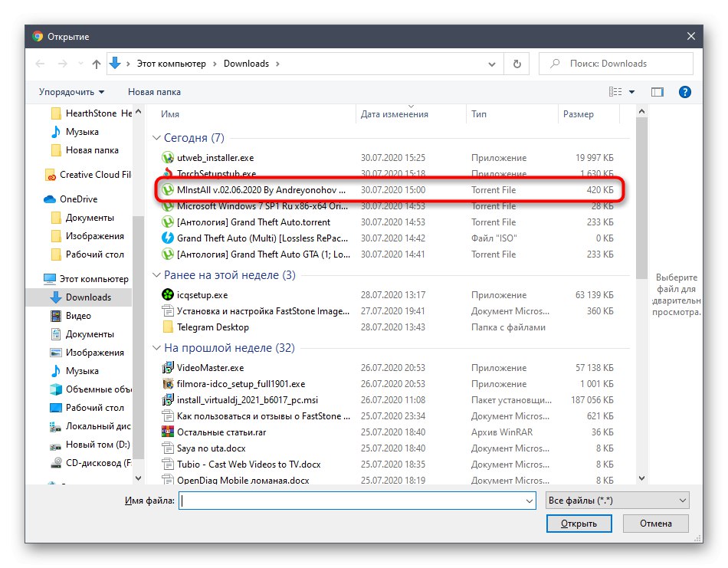Select OneDrive in navigation pane
The width and height of the screenshot is (728, 568).
click(x=71, y=199)
